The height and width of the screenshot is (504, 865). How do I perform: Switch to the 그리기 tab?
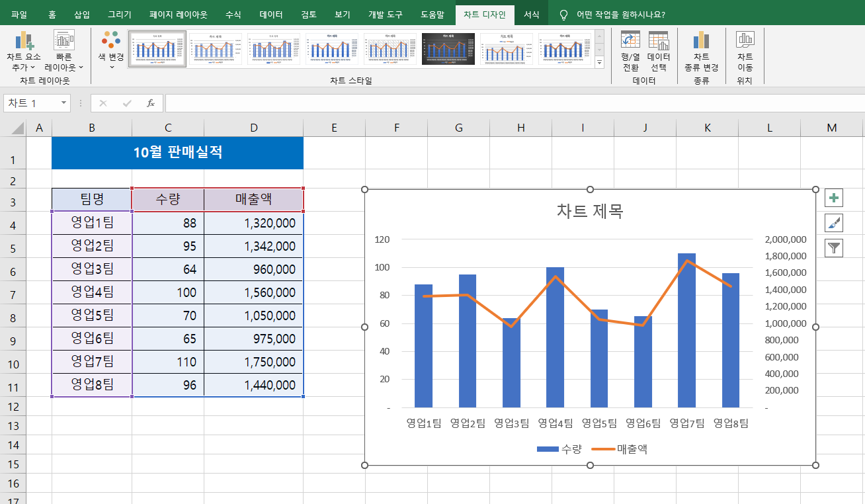click(120, 14)
